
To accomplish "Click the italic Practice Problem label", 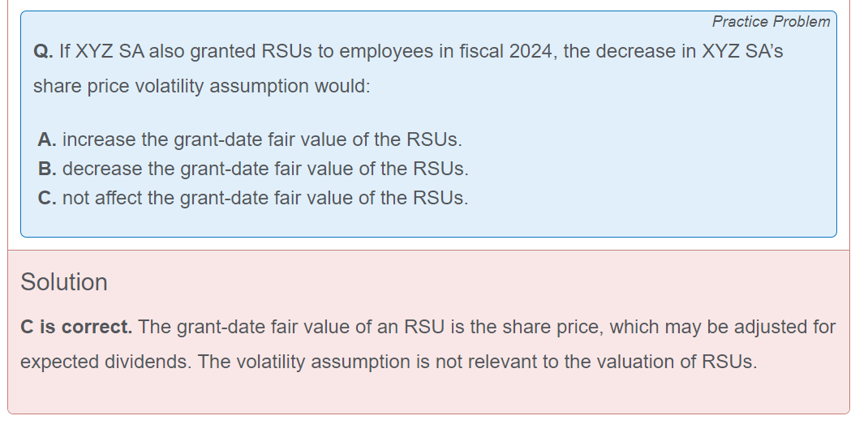I will (x=771, y=22).
